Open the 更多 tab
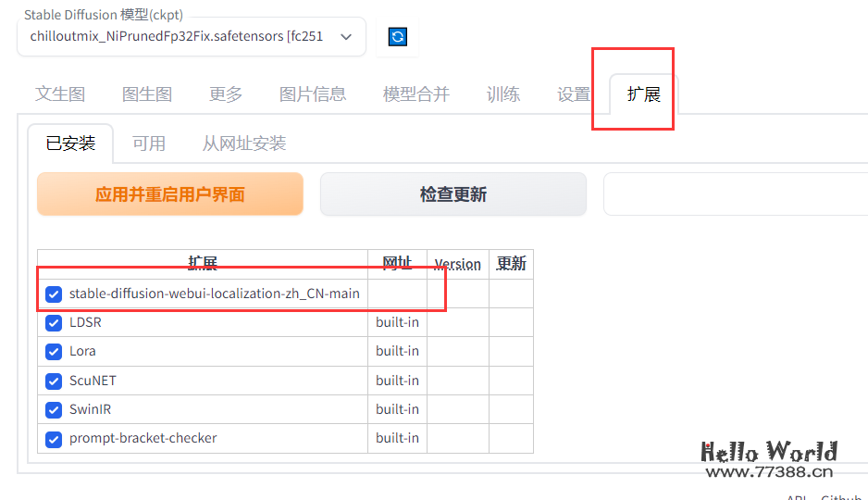Image resolution: width=868 pixels, height=500 pixels. click(225, 94)
